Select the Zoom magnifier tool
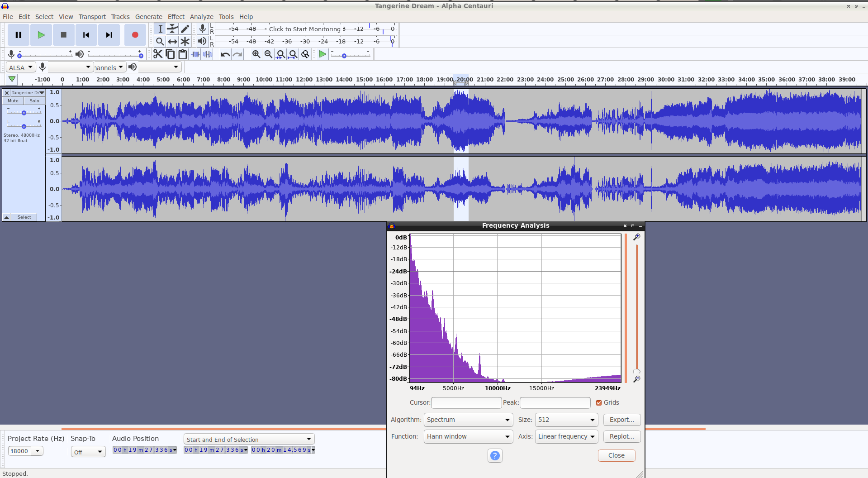Image resolution: width=868 pixels, height=478 pixels. coord(160,41)
